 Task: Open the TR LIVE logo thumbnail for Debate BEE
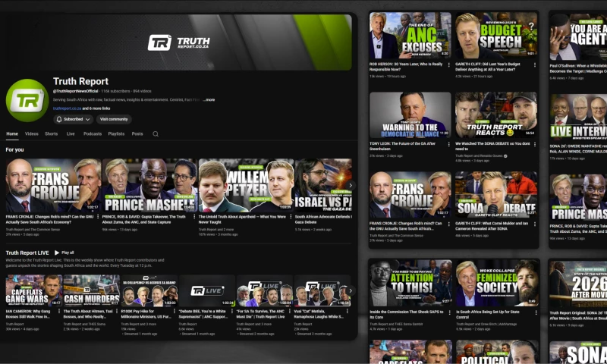coord(207,290)
